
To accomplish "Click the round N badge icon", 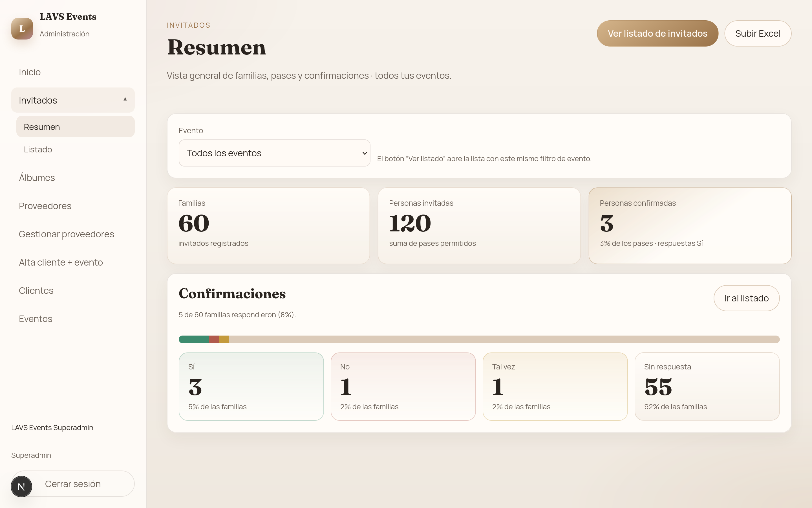I will [21, 486].
